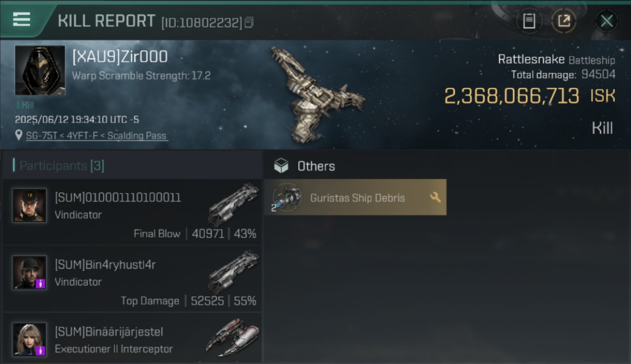Tap the Vindicator ship icon for Final Blow
This screenshot has height=364, width=631.
[233, 204]
